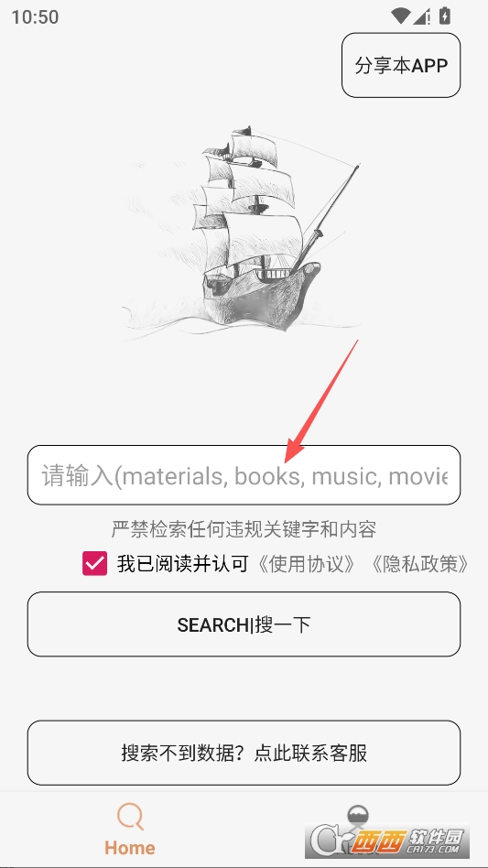Open the 《使用协议》 link
The height and width of the screenshot is (868, 488).
(x=308, y=563)
